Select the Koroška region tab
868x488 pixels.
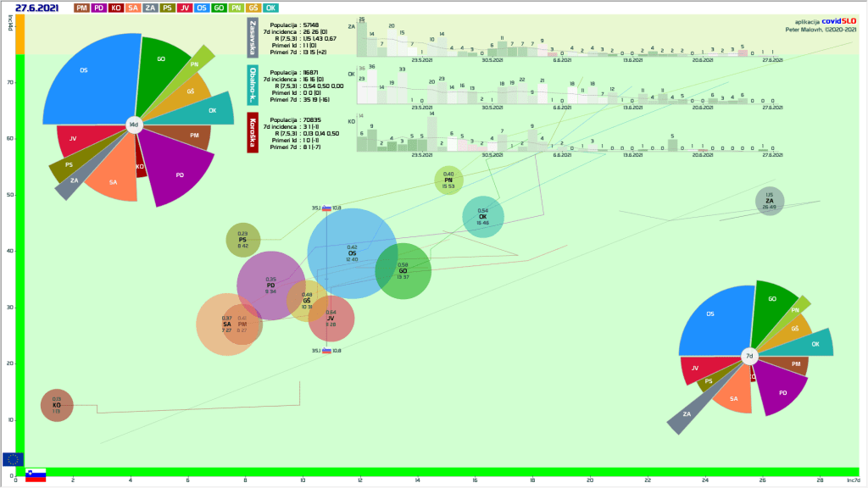(253, 133)
